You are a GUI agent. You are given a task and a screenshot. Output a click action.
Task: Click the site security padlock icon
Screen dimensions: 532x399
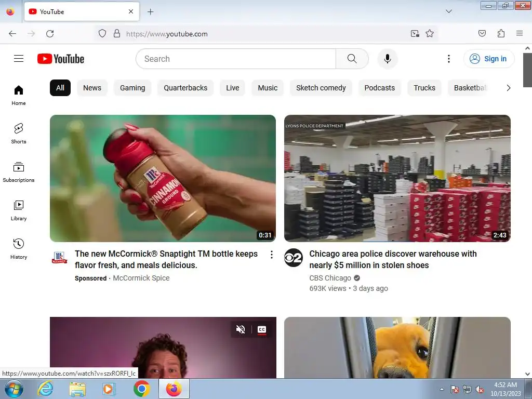(x=117, y=34)
